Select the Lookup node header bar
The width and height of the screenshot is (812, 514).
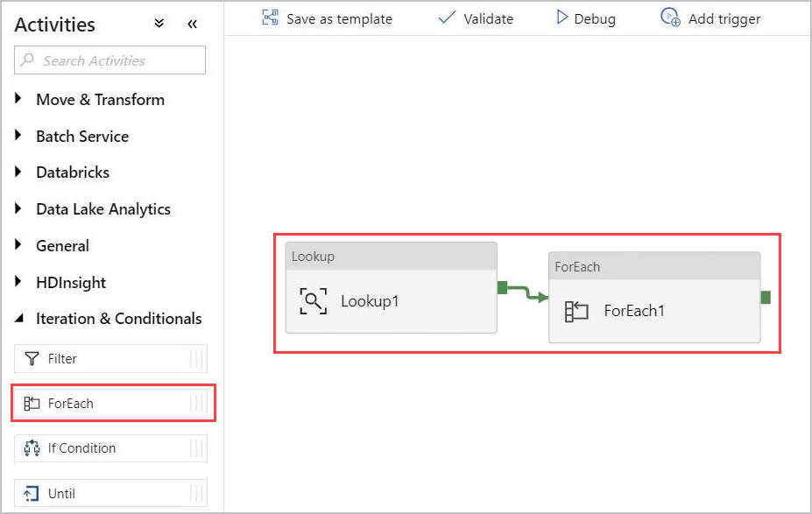point(391,257)
